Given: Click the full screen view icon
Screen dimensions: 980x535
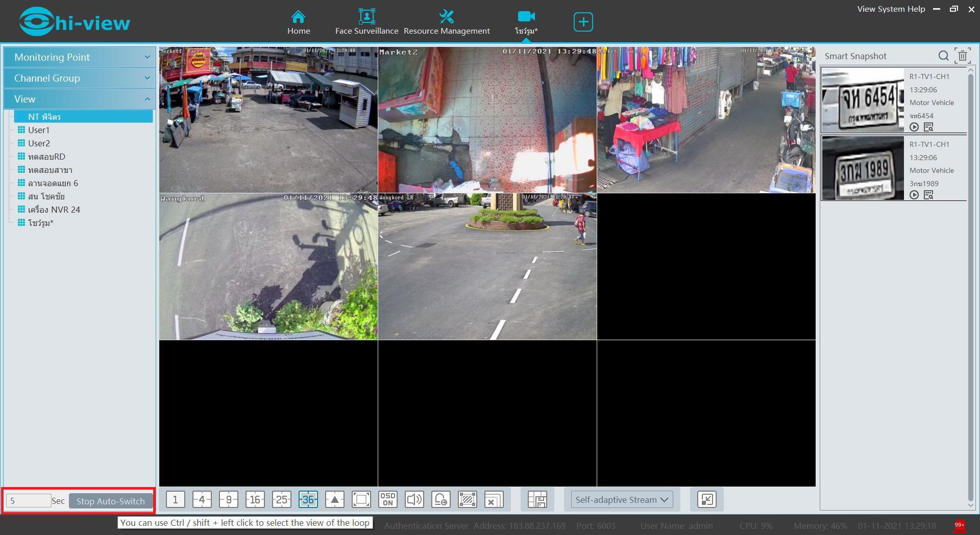Looking at the screenshot, I should pyautogui.click(x=361, y=500).
